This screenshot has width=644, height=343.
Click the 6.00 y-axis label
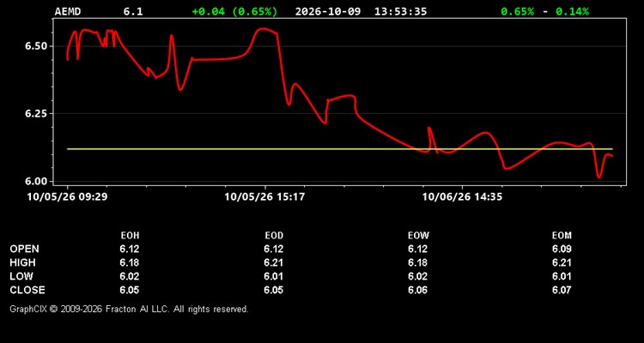(37, 181)
